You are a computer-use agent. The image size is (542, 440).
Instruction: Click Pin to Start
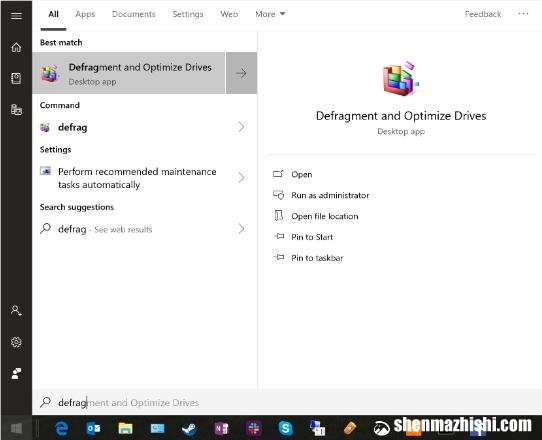[312, 237]
